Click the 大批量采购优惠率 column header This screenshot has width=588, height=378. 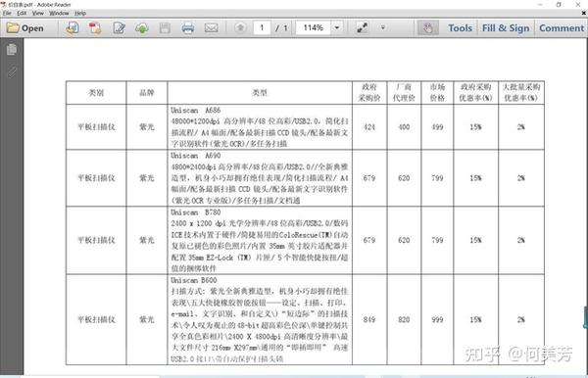tap(521, 92)
